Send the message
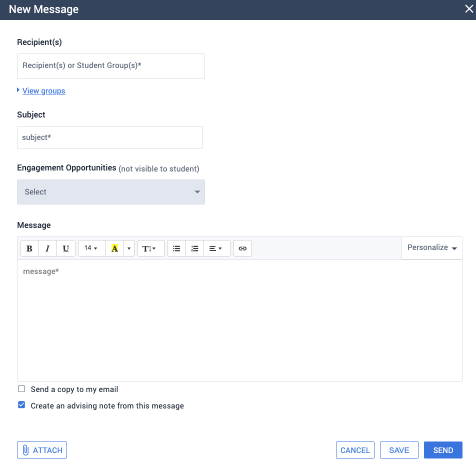Screen dimensions: 476x466 [x=443, y=450]
